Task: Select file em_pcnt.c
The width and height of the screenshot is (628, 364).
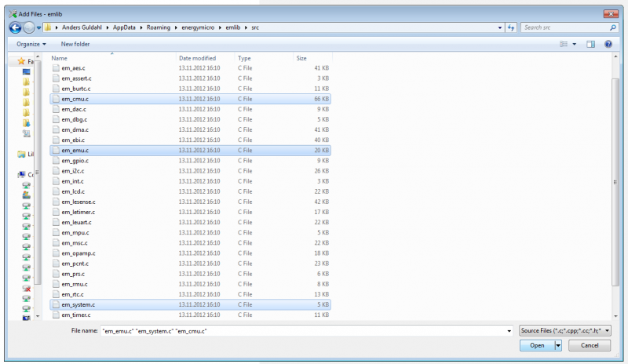Action: click(x=190, y=264)
